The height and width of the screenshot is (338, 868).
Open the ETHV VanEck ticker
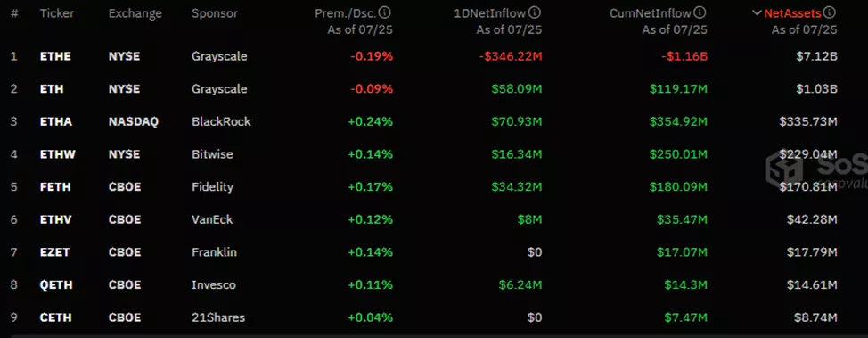click(56, 219)
